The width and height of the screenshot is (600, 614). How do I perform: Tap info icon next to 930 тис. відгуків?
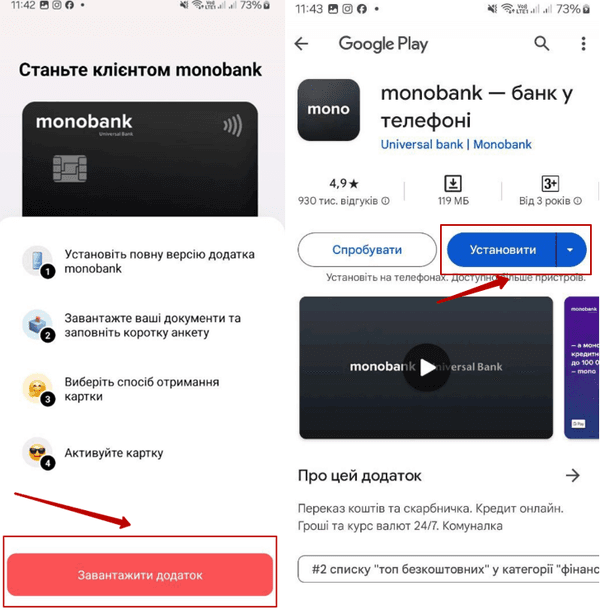coord(385,201)
